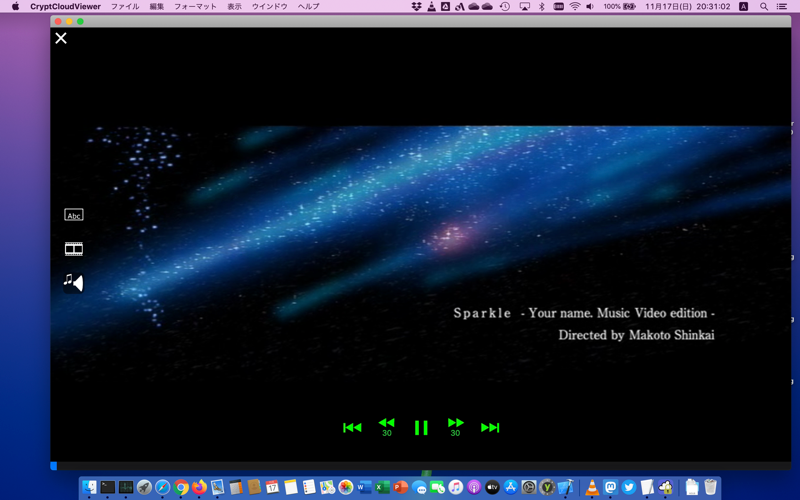Open audio track options via speaker icon

(74, 283)
